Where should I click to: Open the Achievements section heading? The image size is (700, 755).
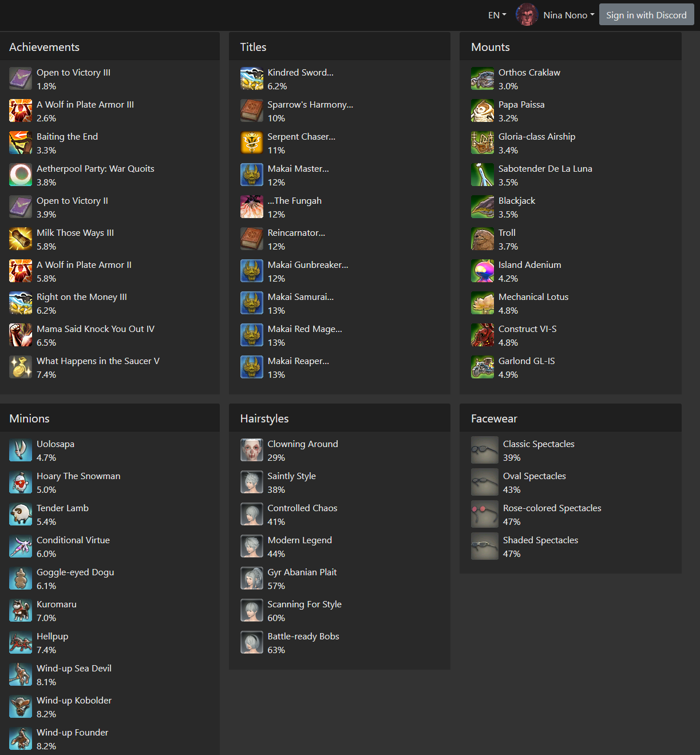click(45, 47)
